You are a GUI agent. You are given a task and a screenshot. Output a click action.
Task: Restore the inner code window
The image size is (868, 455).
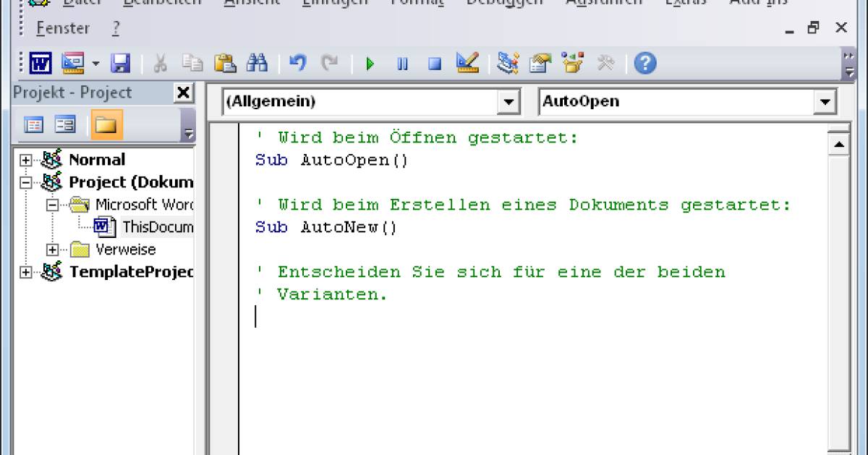(814, 28)
